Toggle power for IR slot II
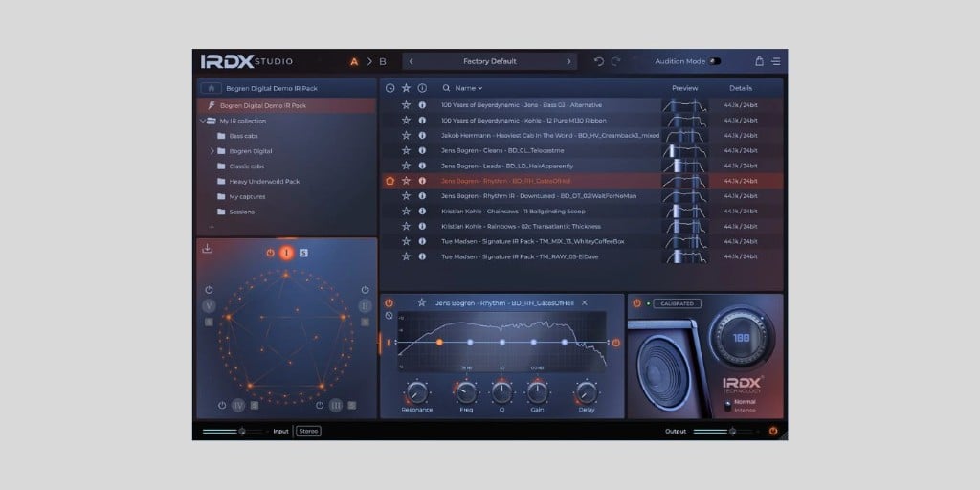This screenshot has height=490, width=980. click(365, 290)
